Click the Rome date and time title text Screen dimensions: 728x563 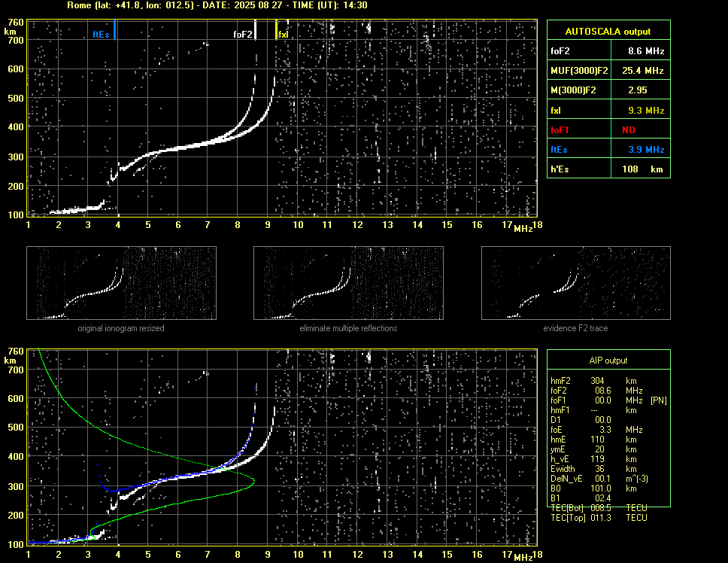217,5
